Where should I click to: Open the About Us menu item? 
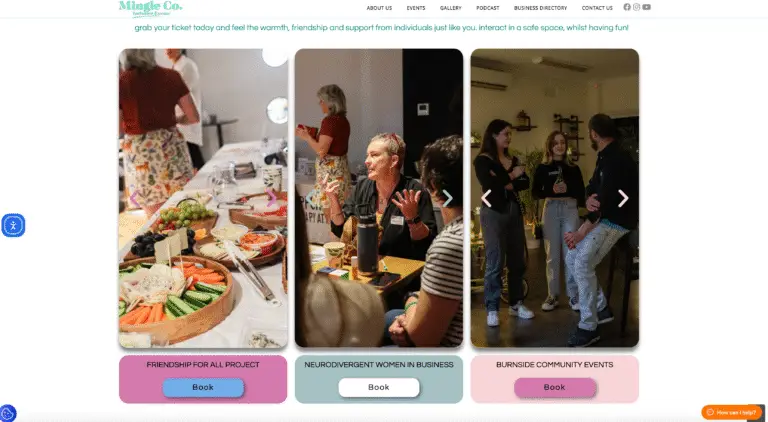[379, 8]
